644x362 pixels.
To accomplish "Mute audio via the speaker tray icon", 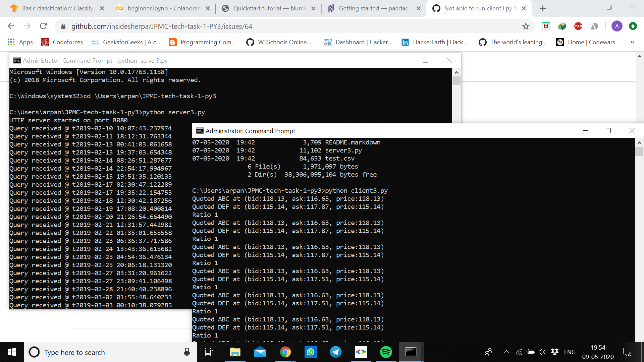I will pos(543,352).
